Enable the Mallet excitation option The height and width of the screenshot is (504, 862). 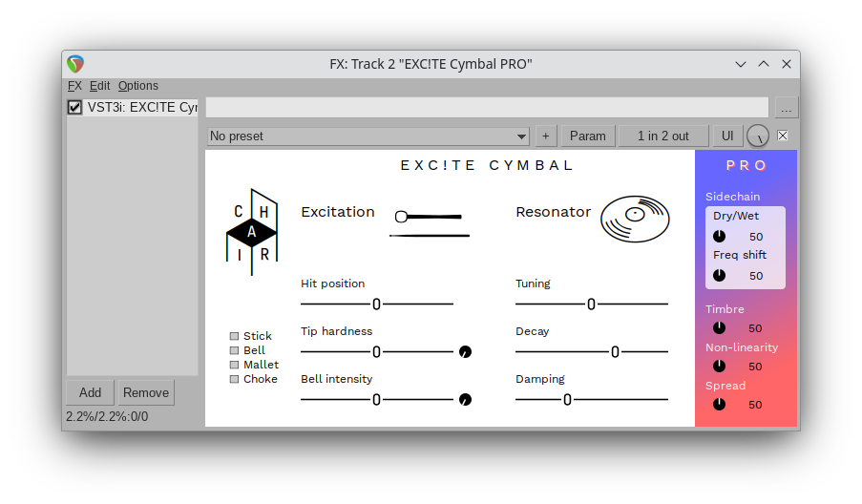pos(234,365)
